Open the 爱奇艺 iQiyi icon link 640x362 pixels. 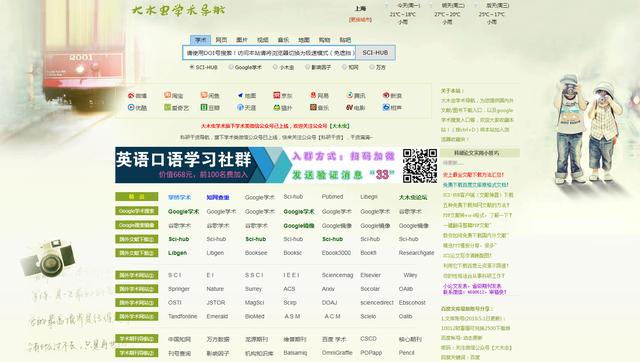coord(176,108)
